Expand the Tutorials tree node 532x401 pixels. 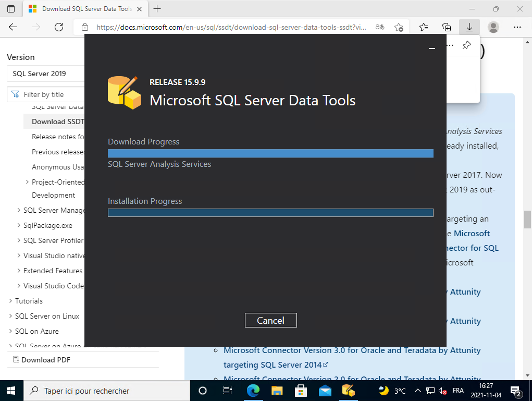point(11,301)
